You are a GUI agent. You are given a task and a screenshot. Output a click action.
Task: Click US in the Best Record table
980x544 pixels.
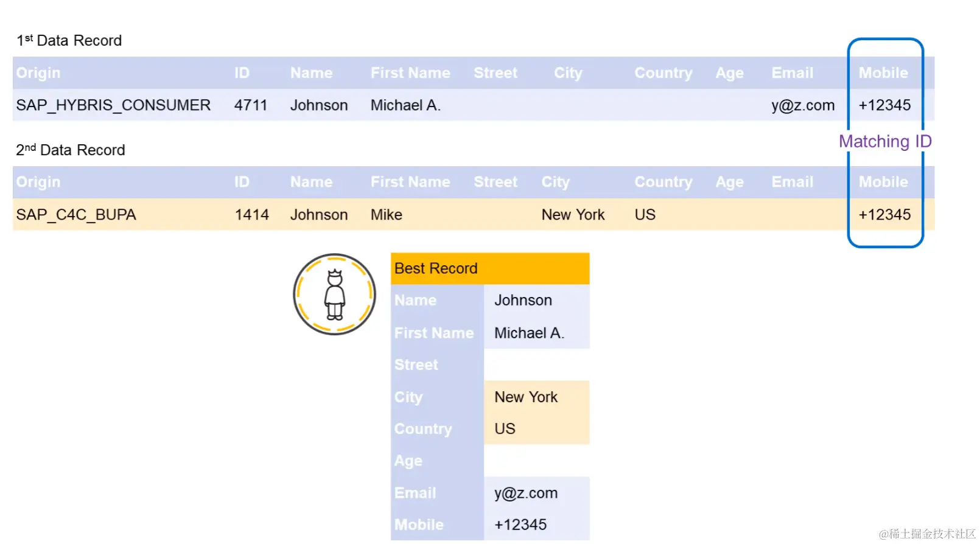505,428
